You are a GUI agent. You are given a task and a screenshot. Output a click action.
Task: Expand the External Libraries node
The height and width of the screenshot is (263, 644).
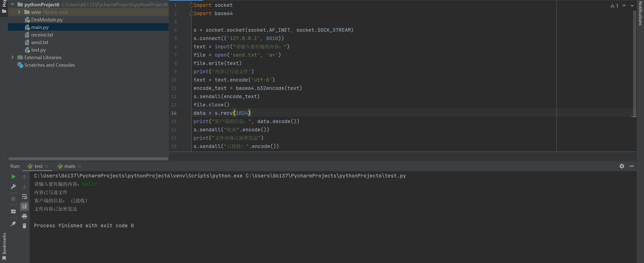click(12, 57)
